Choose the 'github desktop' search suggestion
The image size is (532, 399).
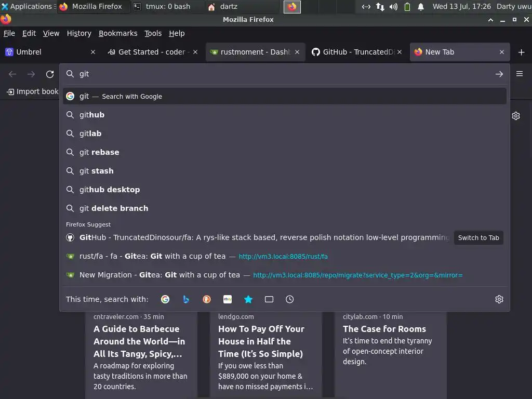point(284,189)
